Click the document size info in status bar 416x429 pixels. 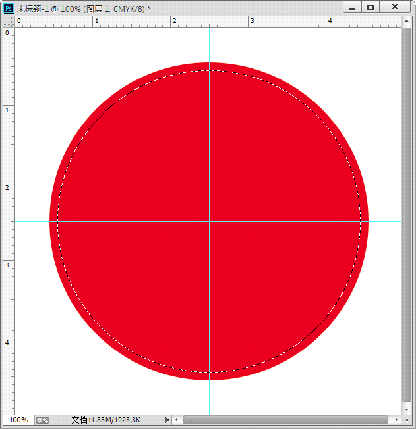point(106,420)
